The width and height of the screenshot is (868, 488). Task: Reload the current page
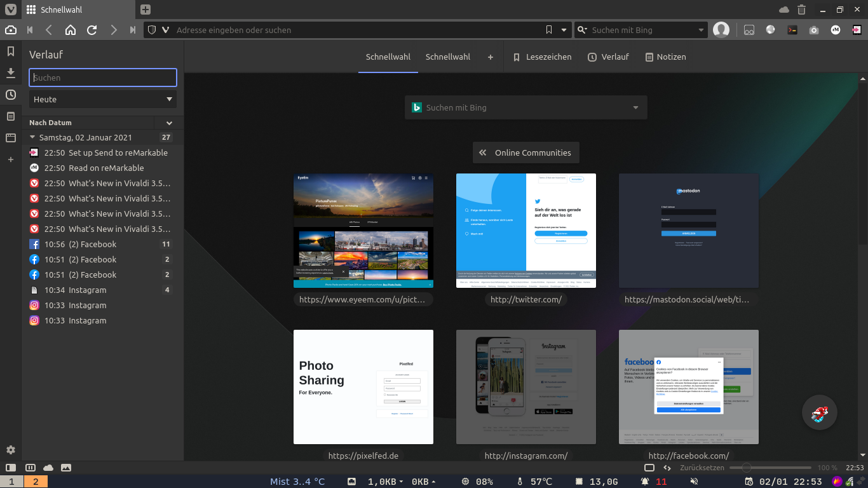coord(92,30)
